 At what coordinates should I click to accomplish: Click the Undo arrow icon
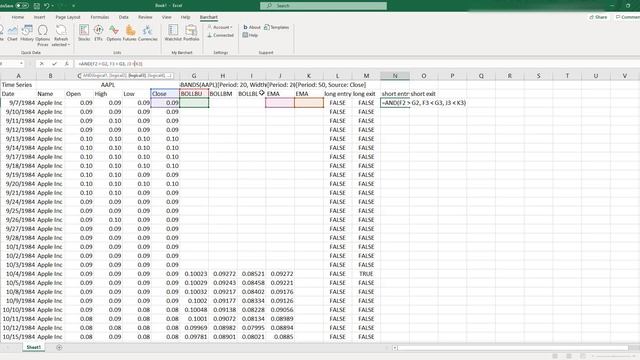(x=47, y=6)
